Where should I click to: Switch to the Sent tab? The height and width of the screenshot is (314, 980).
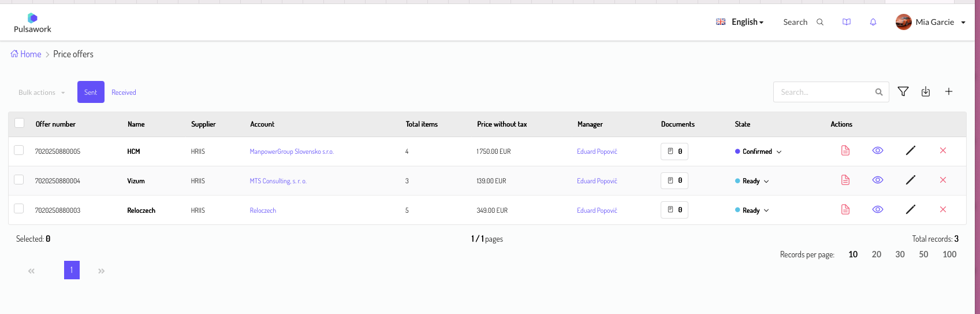point(91,92)
